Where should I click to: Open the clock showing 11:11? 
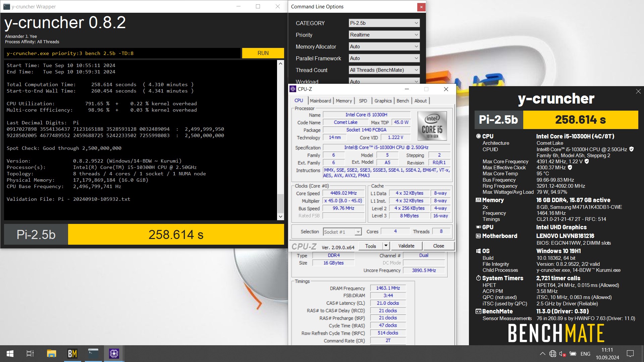click(x=607, y=354)
